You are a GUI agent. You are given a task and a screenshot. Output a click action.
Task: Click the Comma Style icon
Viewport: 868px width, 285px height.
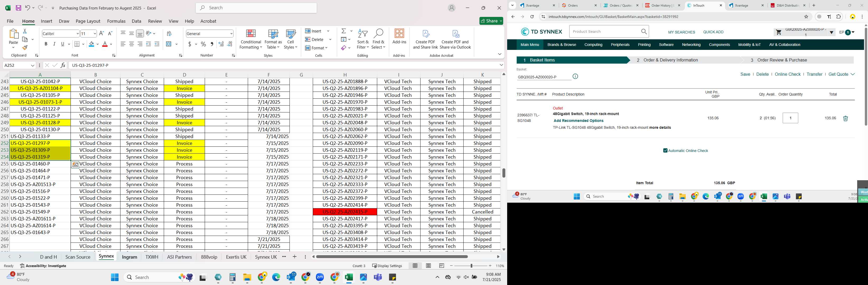pyautogui.click(x=212, y=44)
